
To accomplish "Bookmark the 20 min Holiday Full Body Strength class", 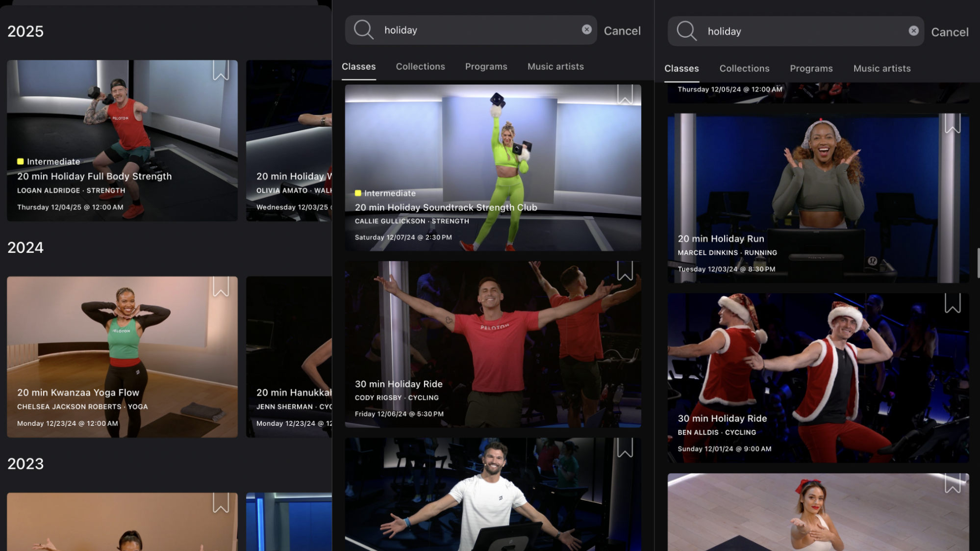I will coord(221,70).
